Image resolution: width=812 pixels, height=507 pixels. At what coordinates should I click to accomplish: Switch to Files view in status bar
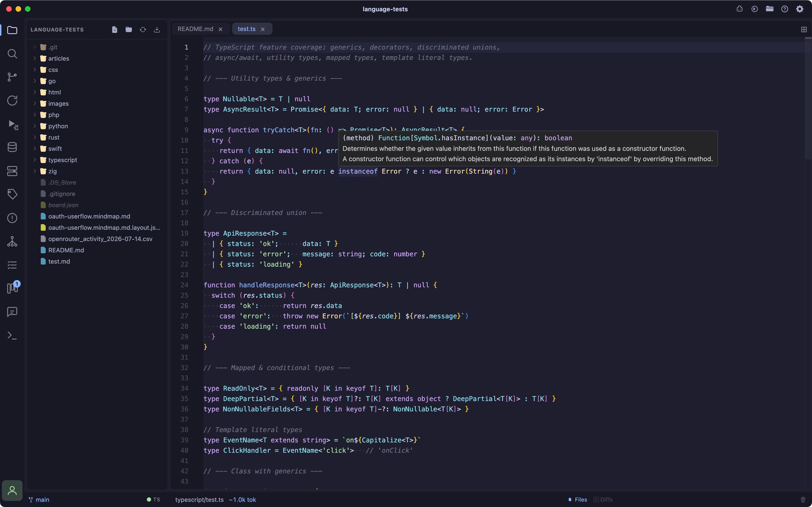point(578,500)
